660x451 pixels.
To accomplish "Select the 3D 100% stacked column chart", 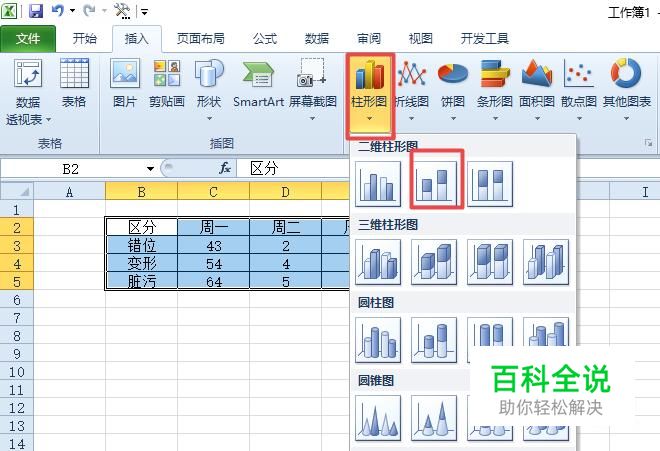I will point(490,262).
